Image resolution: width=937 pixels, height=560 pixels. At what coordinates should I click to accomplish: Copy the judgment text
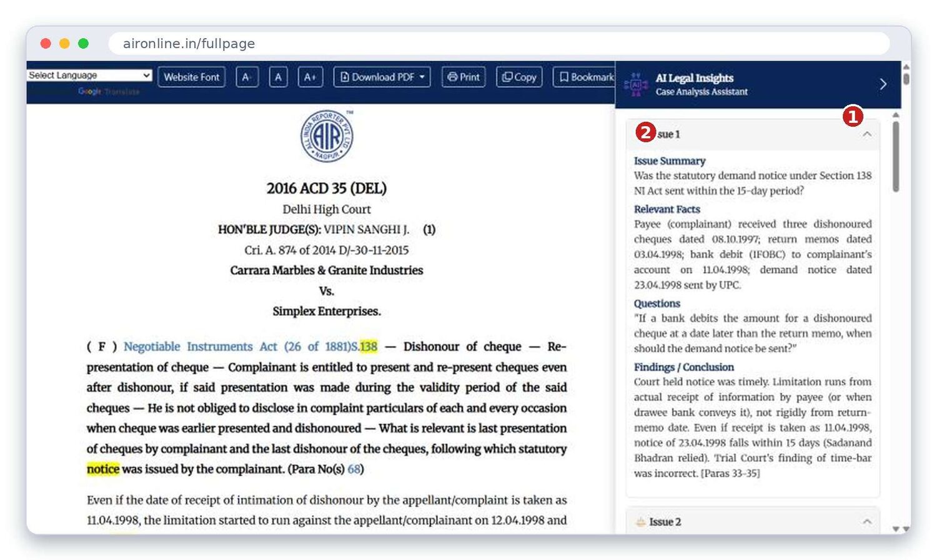519,77
